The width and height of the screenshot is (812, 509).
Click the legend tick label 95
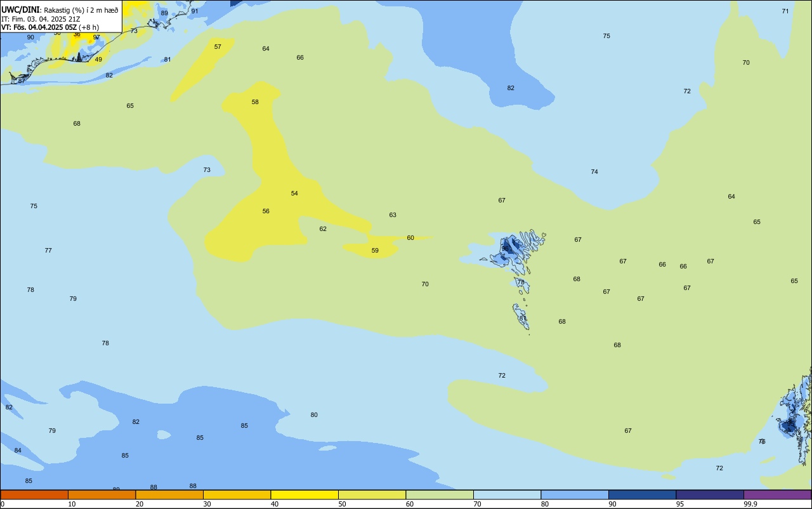680,504
